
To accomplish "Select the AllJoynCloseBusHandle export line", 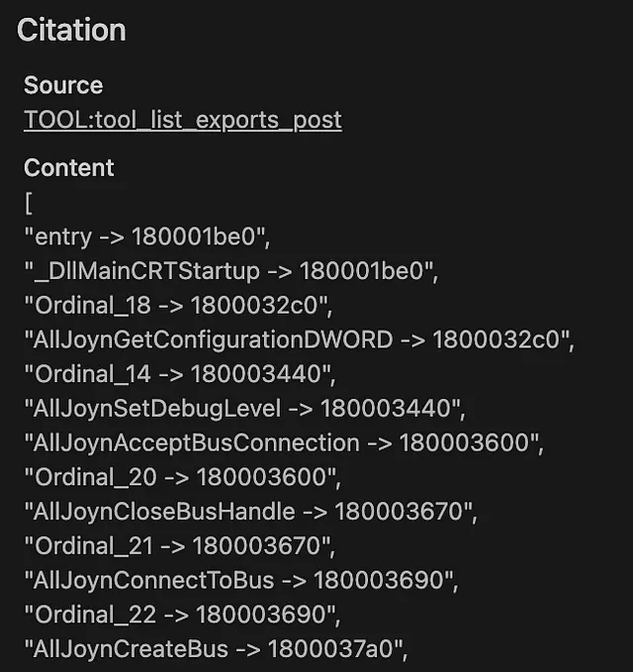I will click(x=251, y=512).
